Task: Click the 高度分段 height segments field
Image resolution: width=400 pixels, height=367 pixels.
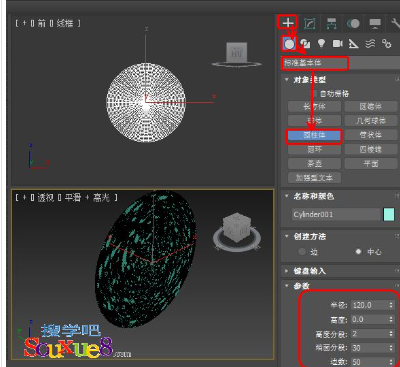Action: 369,334
